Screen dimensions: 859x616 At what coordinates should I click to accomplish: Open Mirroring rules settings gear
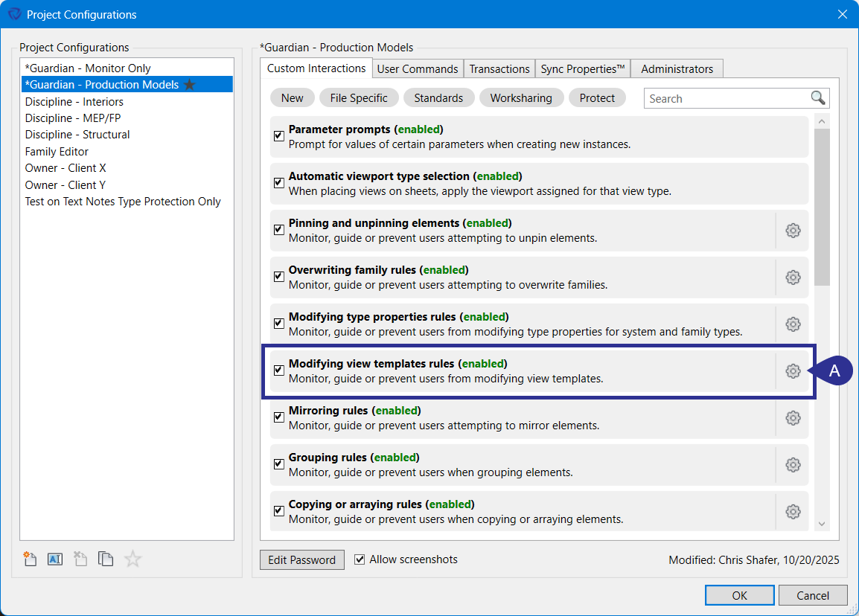click(793, 418)
